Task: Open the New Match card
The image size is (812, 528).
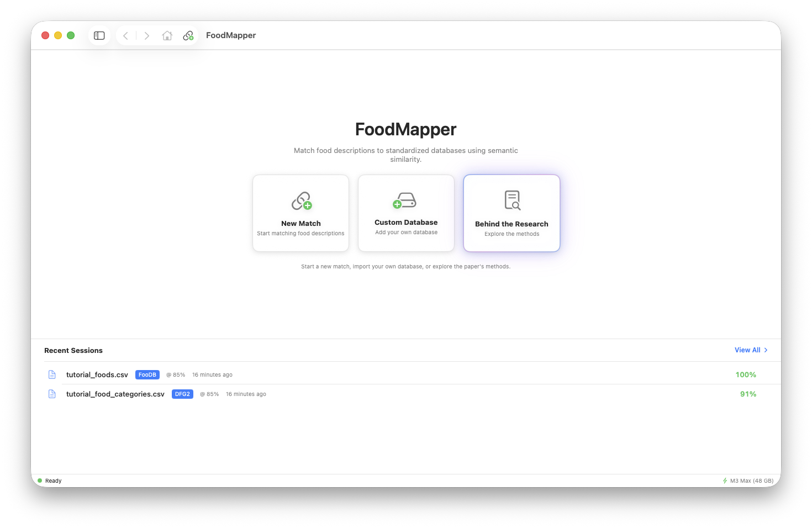Action: click(x=300, y=213)
